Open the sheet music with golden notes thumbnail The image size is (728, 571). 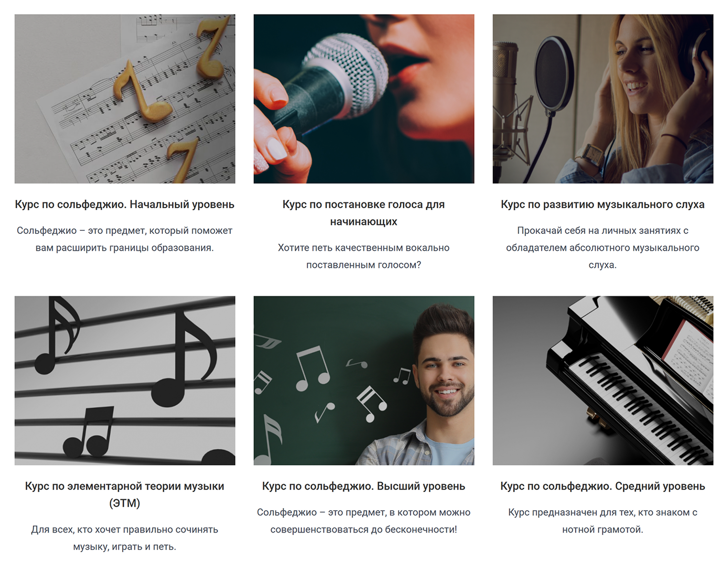[125, 99]
